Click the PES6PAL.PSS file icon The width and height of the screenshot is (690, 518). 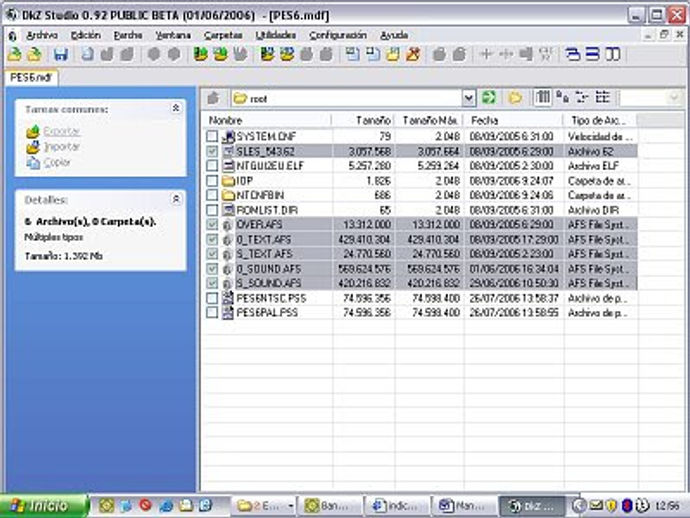[x=228, y=313]
